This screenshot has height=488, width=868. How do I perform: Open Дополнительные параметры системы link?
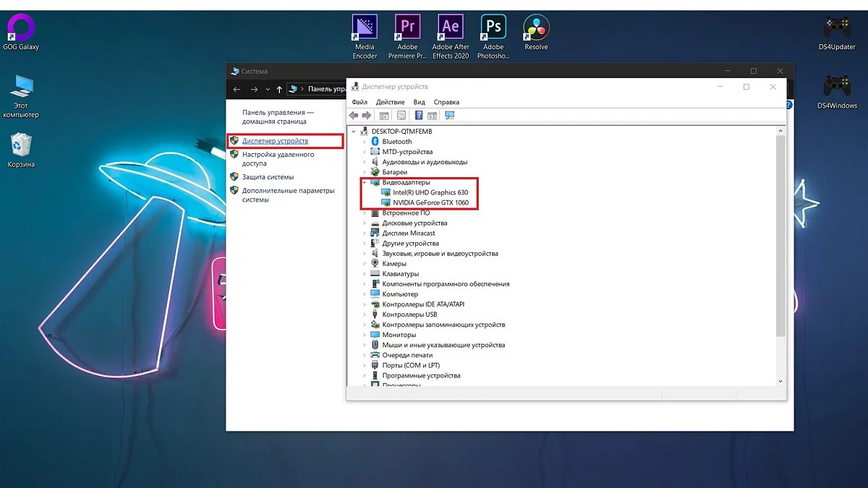[x=288, y=195]
